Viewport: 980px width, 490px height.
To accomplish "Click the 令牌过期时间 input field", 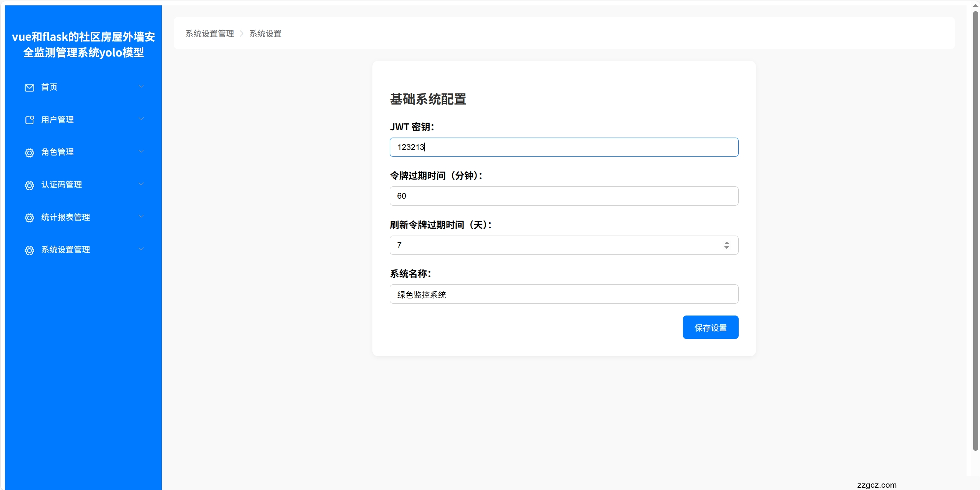I will pyautogui.click(x=563, y=196).
